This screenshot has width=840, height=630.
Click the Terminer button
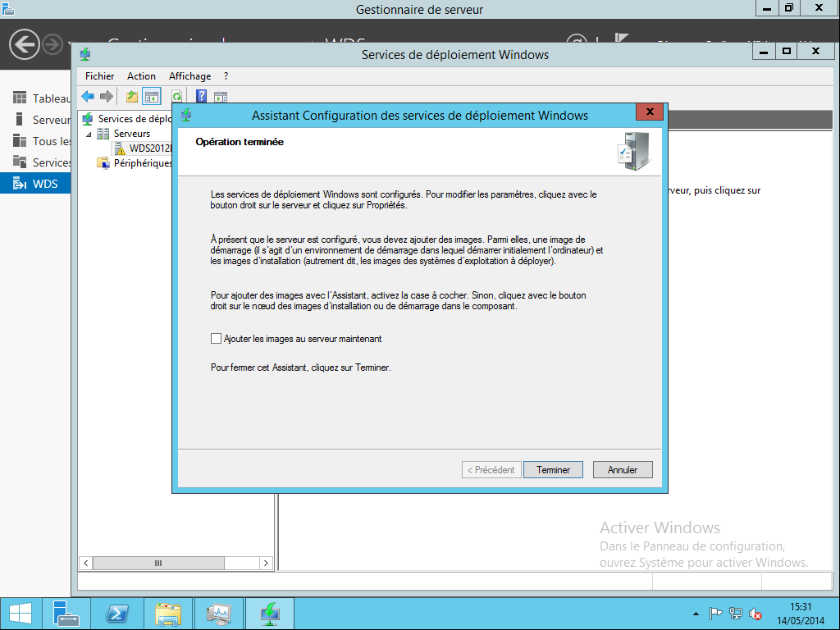[553, 470]
